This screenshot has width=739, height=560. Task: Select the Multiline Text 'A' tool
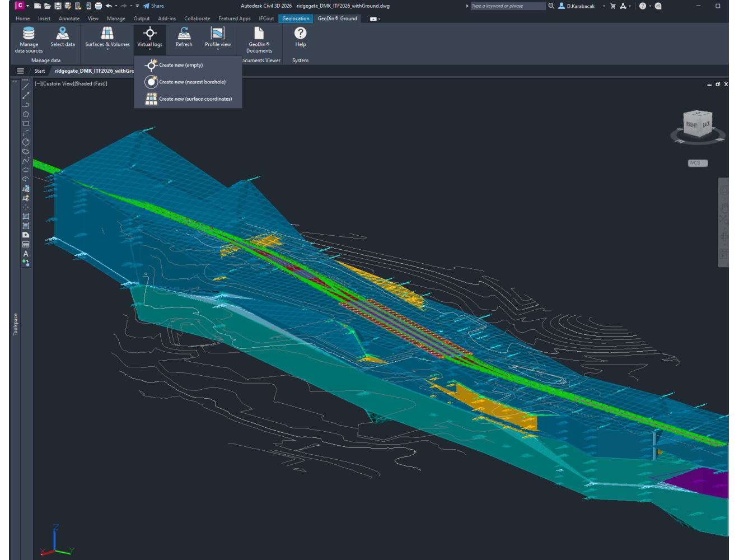point(26,254)
